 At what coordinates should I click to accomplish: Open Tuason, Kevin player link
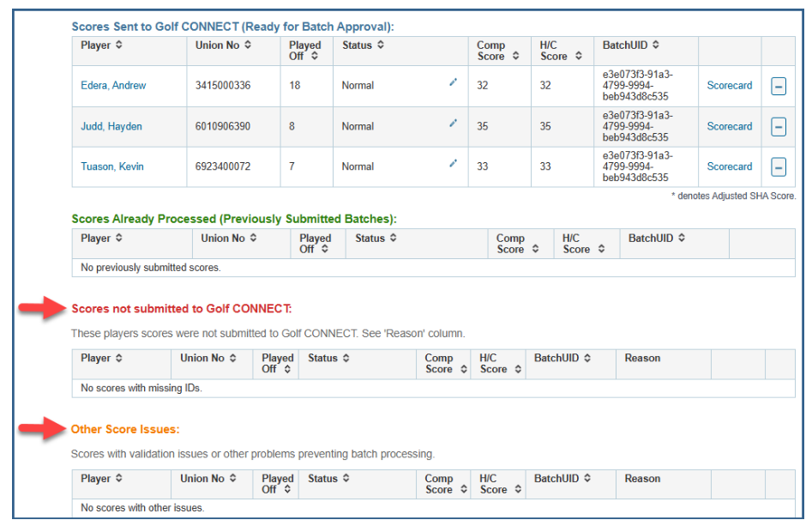[112, 166]
